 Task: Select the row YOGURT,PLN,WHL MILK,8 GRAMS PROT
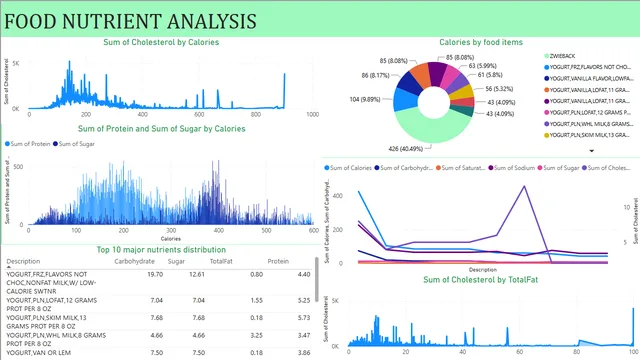point(158,339)
